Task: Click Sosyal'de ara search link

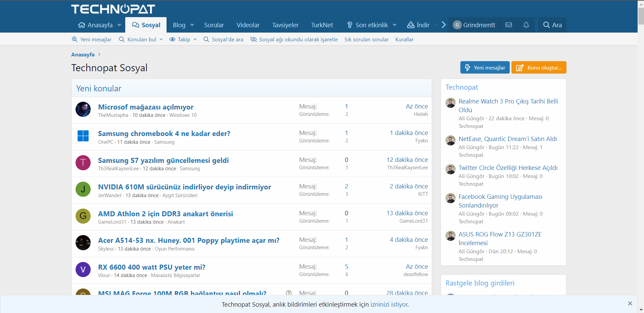Action: pos(223,39)
